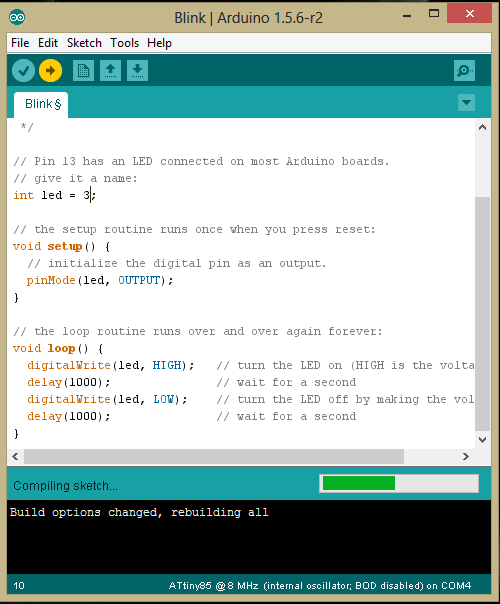Select the Blink sketch tab
The height and width of the screenshot is (604, 500).
click(41, 104)
